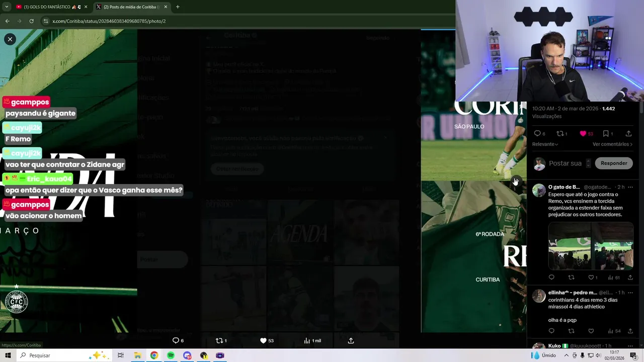Open the tab search dropdown arrow
The height and width of the screenshot is (362, 644).
[x=7, y=7]
